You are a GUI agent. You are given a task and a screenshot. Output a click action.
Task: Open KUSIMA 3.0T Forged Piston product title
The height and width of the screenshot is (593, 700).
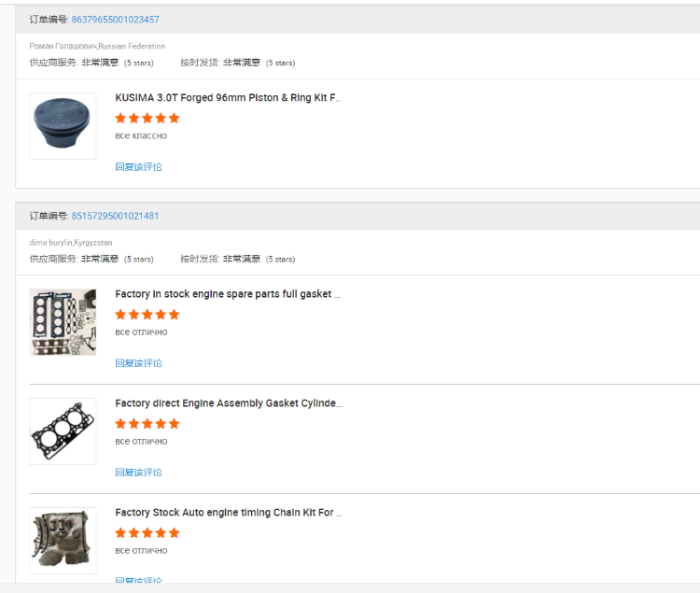(x=228, y=98)
